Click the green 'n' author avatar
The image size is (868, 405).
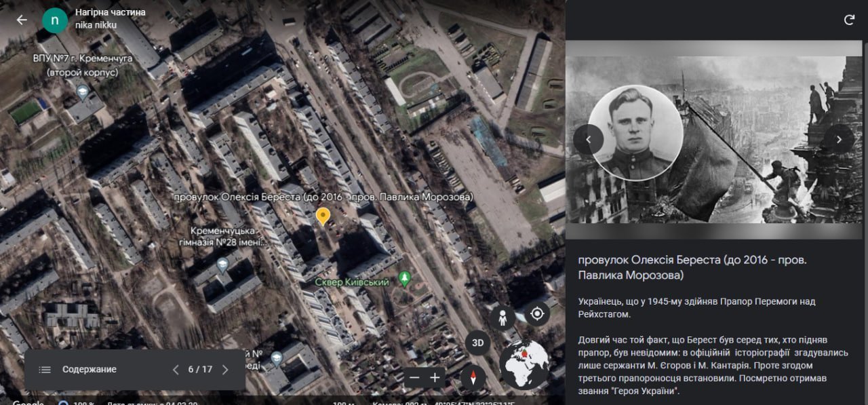[x=55, y=20]
